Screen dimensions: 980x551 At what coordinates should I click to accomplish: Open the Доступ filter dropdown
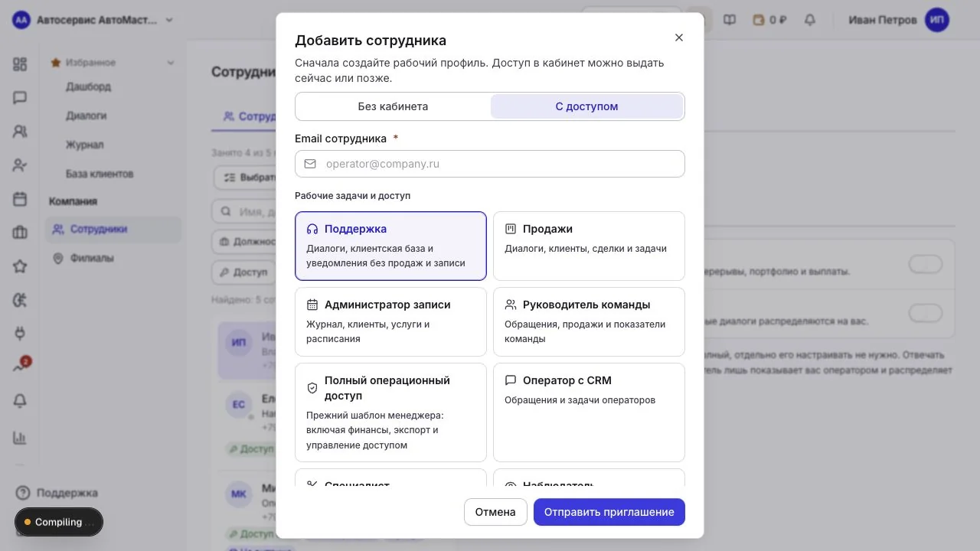[x=244, y=272]
